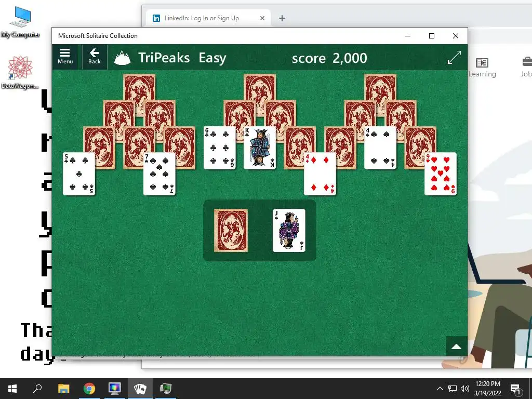532x399 pixels.
Task: Open the monitor app on the taskbar
Action: coord(115,389)
